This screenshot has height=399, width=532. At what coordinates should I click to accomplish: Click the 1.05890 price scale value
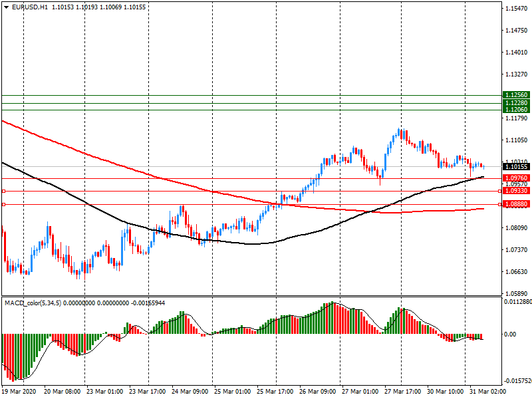pyautogui.click(x=517, y=293)
